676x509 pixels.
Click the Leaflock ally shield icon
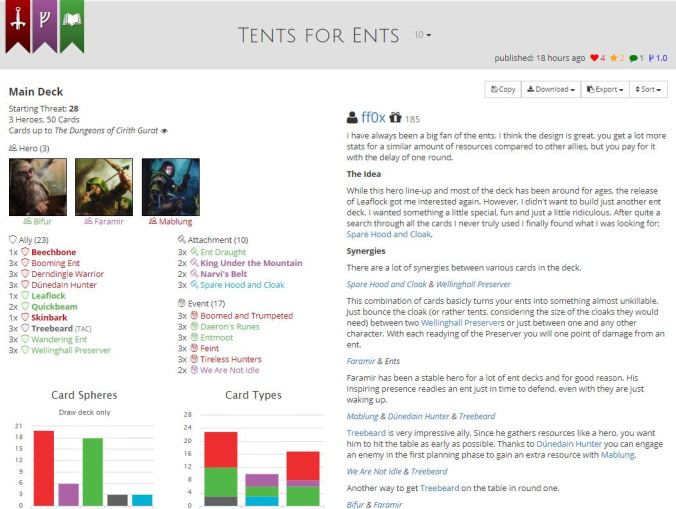tap(25, 295)
